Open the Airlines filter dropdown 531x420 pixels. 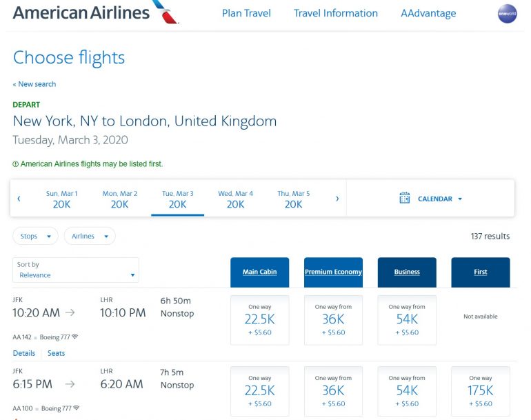coord(90,236)
